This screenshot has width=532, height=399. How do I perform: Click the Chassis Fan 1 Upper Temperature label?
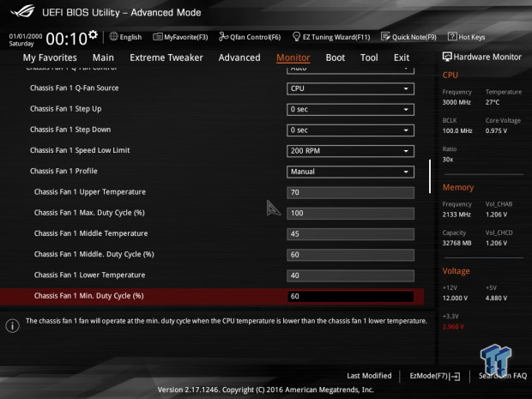coord(89,192)
